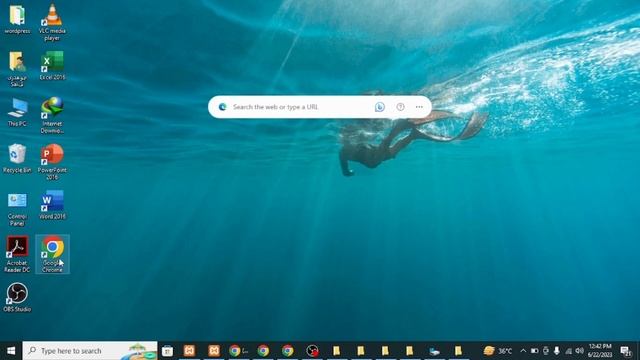The image size is (640, 360).
Task: Select Internet Download Manager desktop shortcut
Action: click(52, 115)
